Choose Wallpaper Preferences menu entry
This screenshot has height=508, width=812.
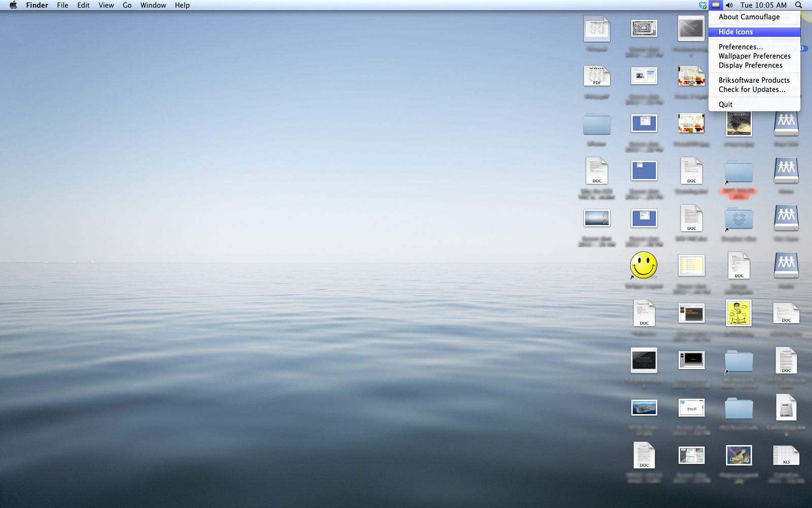(x=754, y=56)
